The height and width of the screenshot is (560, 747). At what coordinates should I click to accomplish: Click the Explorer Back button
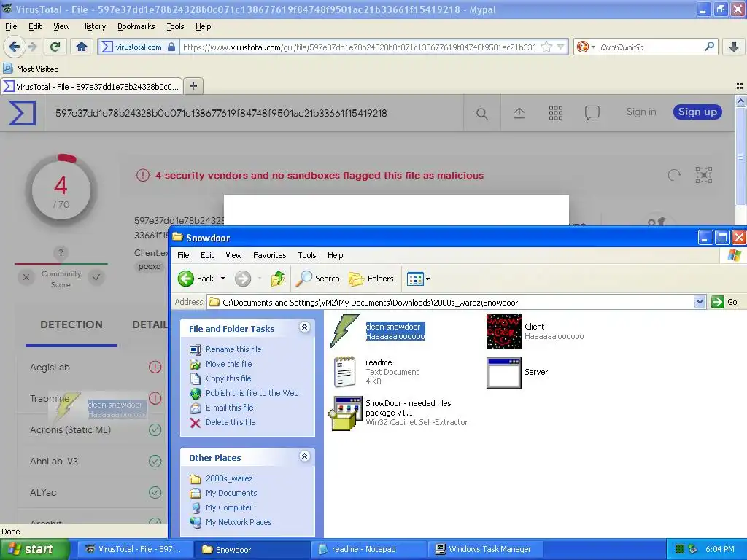pyautogui.click(x=196, y=279)
